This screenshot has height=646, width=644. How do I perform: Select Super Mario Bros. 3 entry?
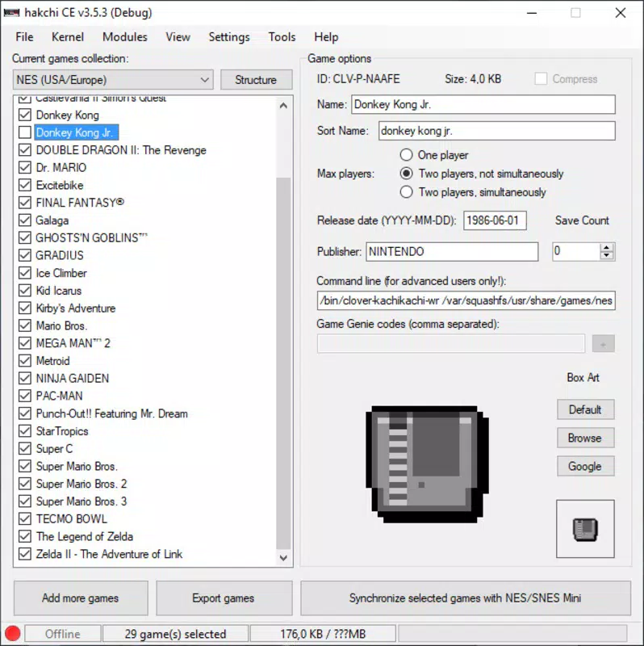tap(82, 501)
